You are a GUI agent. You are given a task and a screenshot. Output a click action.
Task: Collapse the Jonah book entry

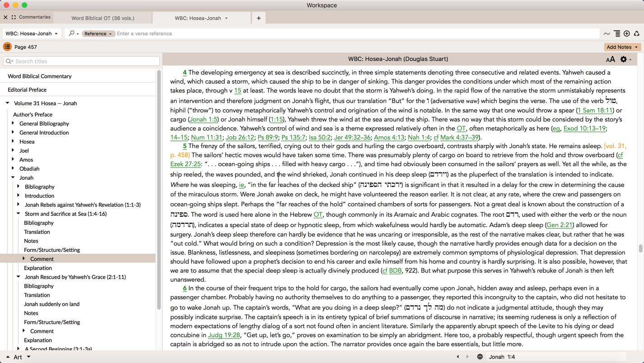click(x=13, y=177)
